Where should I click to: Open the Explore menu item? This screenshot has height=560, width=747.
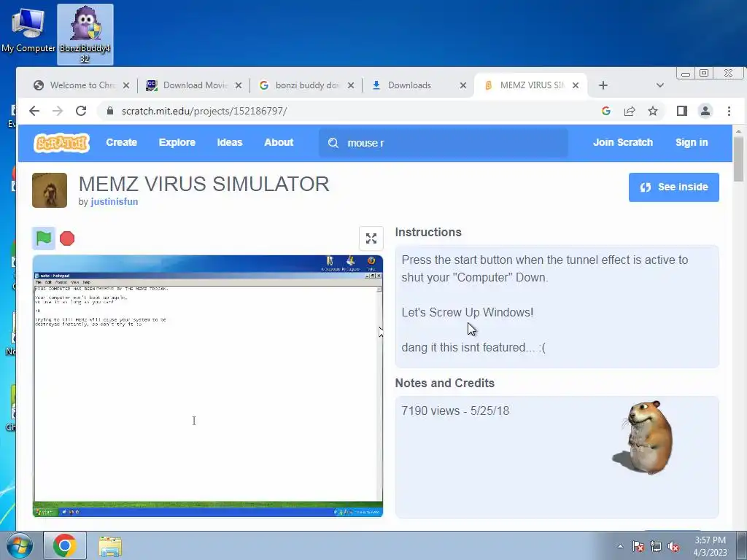(x=177, y=142)
